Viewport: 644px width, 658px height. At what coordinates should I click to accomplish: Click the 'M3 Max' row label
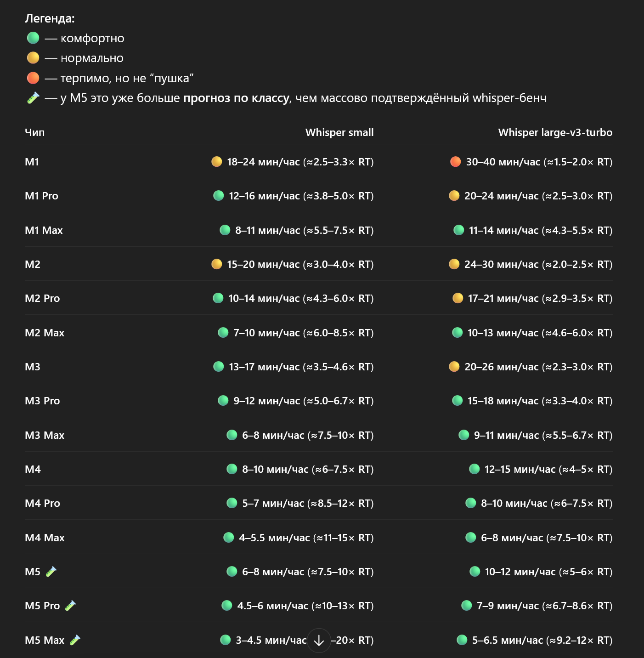click(45, 435)
